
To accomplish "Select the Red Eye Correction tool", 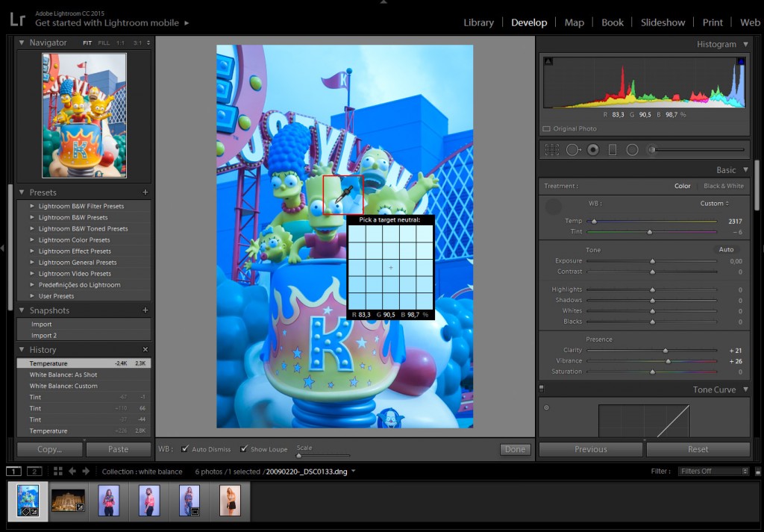I will click(x=593, y=149).
